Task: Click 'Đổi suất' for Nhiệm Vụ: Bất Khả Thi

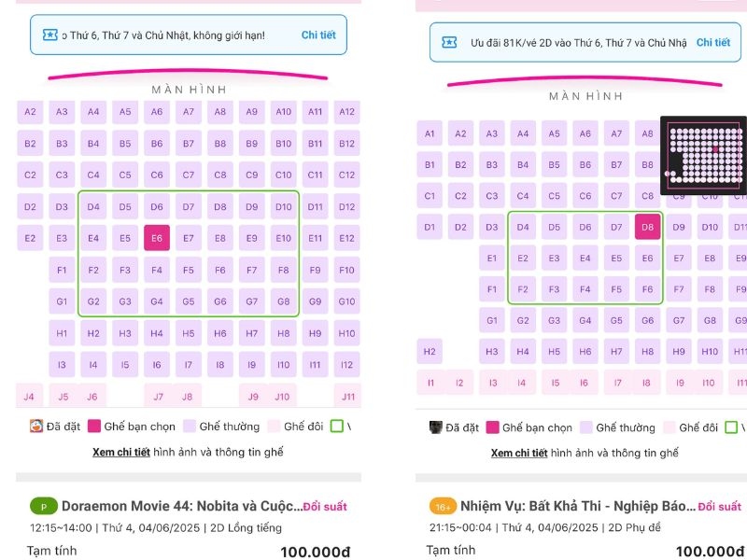Action: (720, 507)
